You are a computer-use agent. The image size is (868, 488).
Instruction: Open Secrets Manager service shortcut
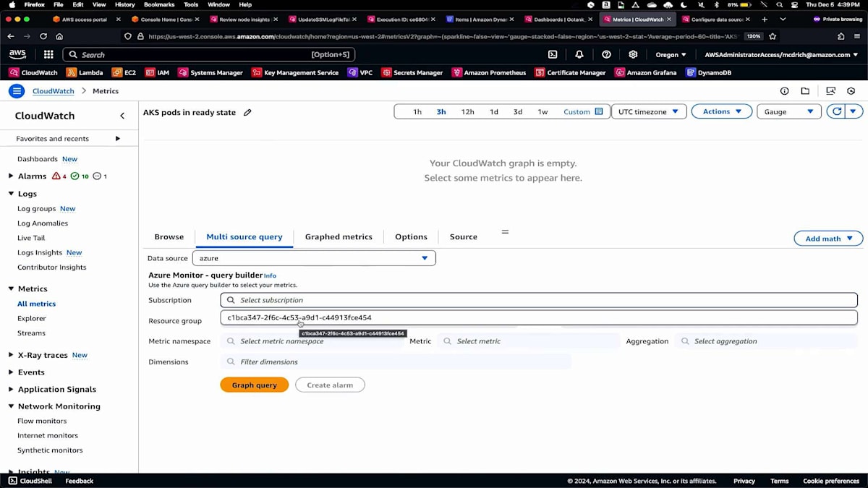412,72
